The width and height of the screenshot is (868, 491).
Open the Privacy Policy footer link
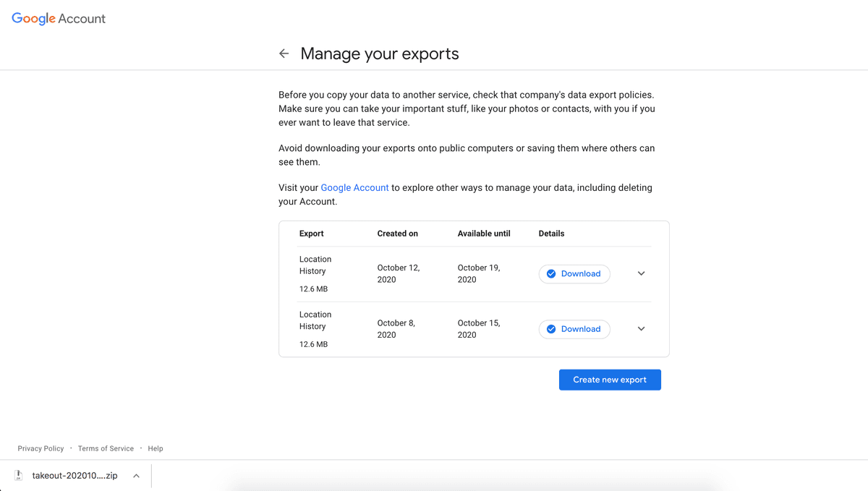click(41, 448)
